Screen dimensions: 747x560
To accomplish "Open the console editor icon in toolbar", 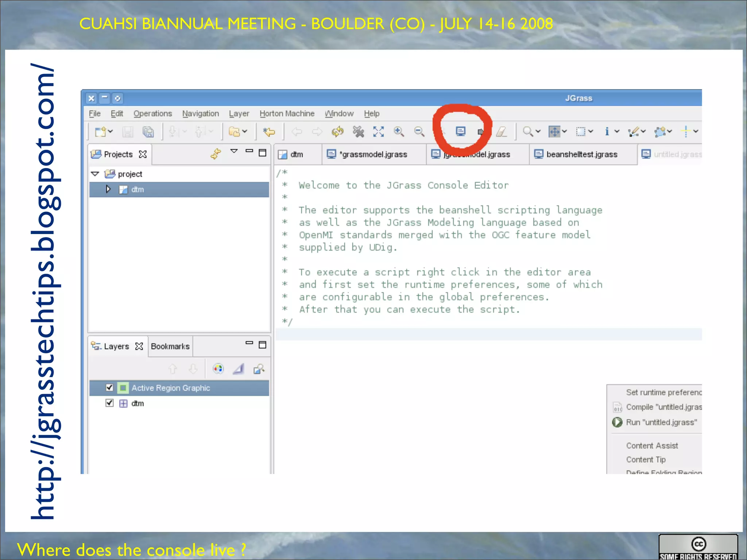I will 461,131.
